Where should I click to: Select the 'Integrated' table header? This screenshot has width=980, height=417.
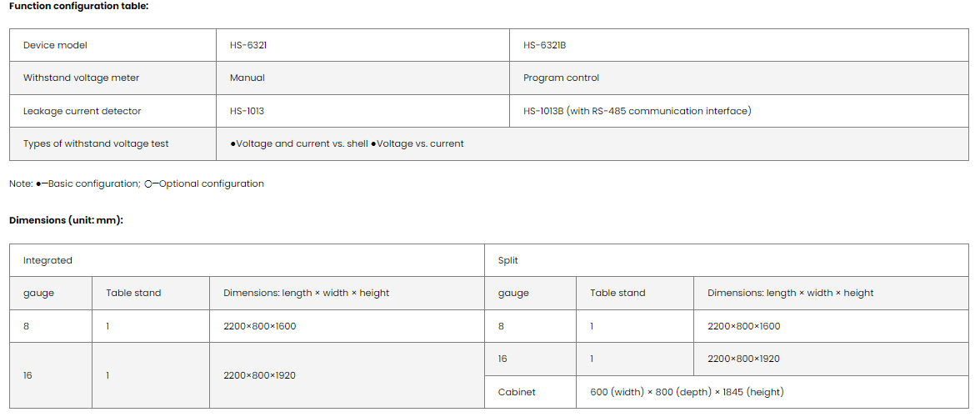pos(47,260)
